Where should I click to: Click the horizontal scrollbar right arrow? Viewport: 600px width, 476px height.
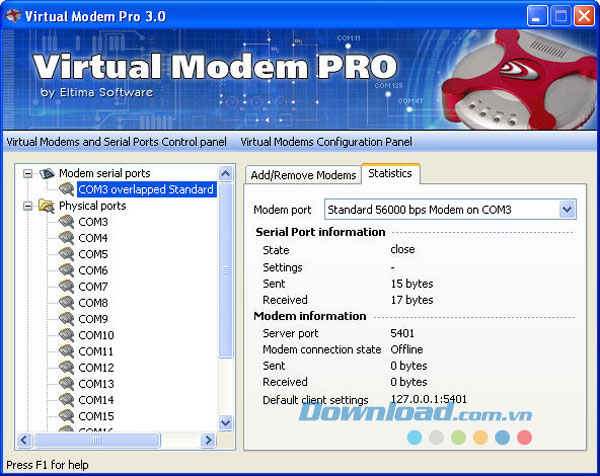pos(209,440)
